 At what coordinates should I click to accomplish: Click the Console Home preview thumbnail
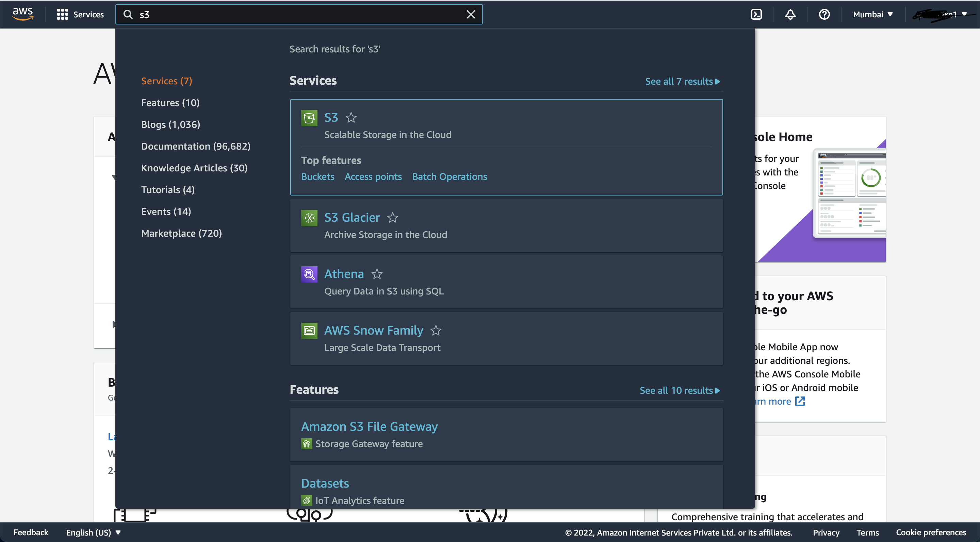[x=850, y=193]
